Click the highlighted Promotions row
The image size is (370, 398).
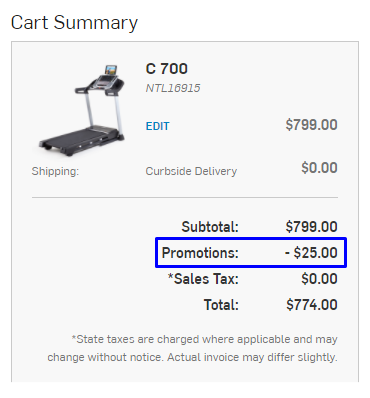[x=251, y=252]
